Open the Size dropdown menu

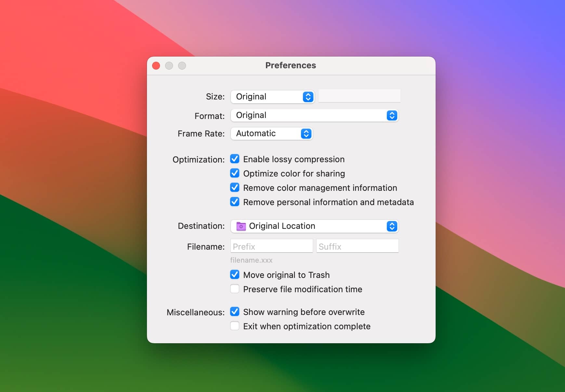(x=272, y=97)
